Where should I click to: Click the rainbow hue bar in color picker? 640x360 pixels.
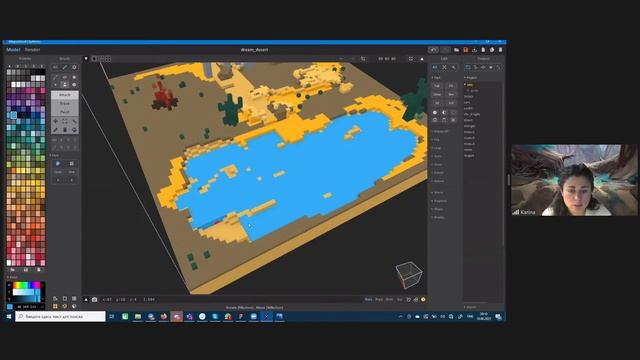point(27,285)
